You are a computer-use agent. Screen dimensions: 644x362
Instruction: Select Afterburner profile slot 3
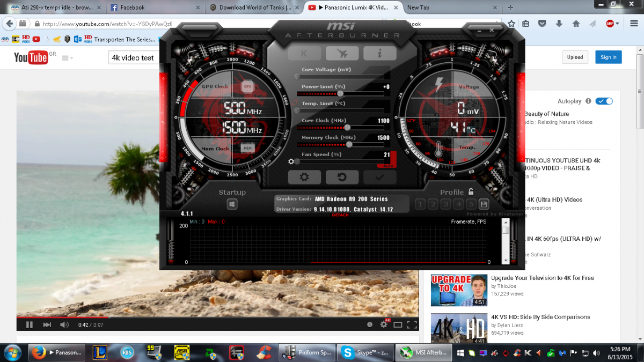pyautogui.click(x=445, y=204)
